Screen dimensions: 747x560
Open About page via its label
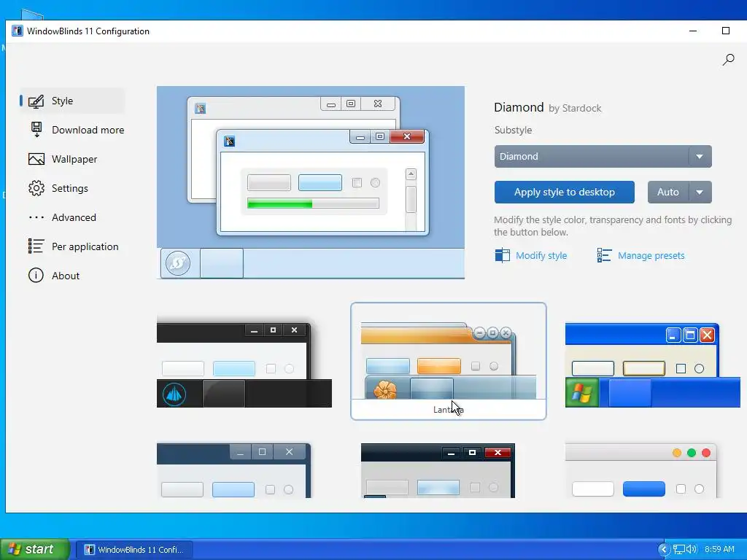coord(66,276)
